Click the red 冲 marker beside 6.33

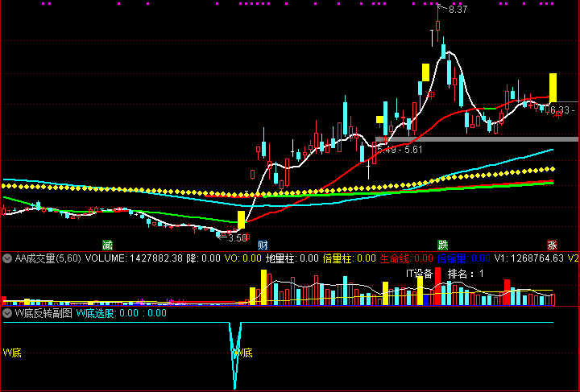(x=557, y=115)
